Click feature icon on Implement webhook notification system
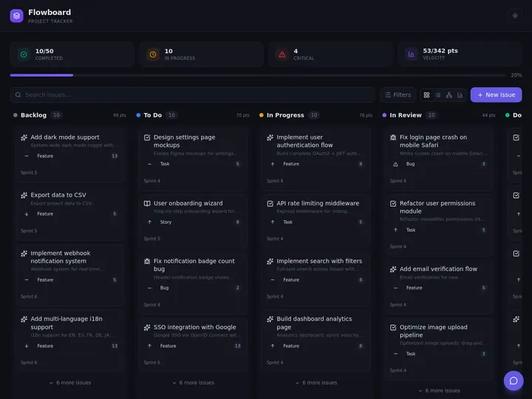 tap(24, 253)
